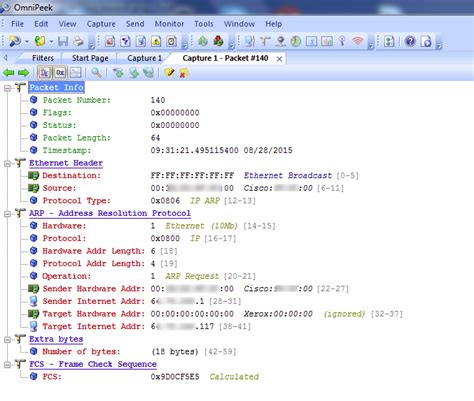Viewport: 474px width, 401px height.
Task: Select the Target Internet Addr row
Action: pos(140,327)
